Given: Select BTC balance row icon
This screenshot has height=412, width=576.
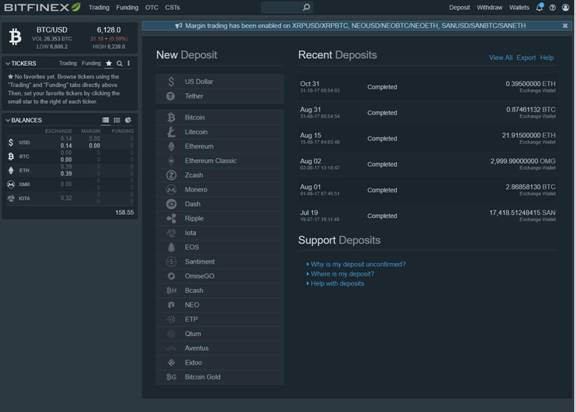Looking at the screenshot, I should click(11, 156).
